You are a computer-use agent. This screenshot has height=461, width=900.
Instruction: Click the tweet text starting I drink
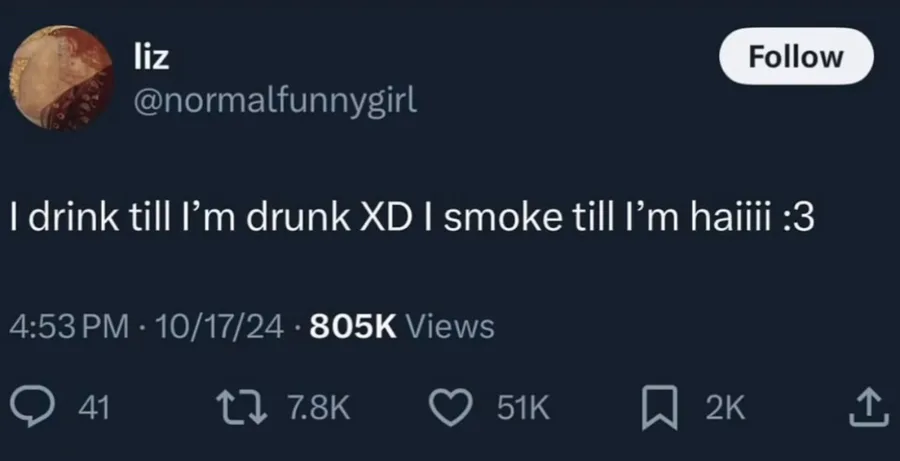click(412, 219)
